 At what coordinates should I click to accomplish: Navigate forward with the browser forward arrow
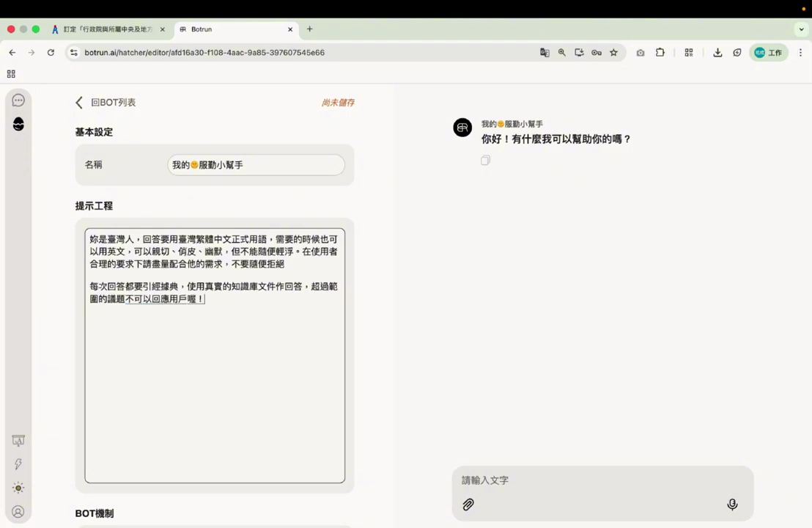[32, 52]
